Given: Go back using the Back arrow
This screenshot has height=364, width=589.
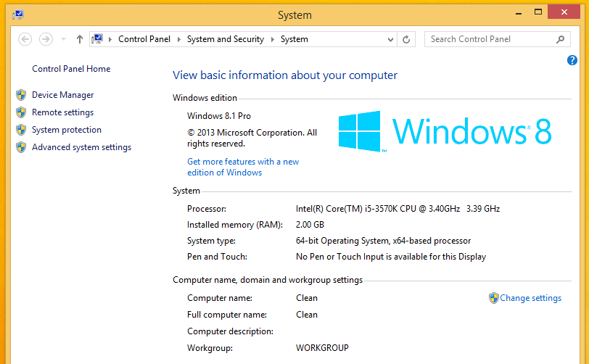Looking at the screenshot, I should coord(25,39).
